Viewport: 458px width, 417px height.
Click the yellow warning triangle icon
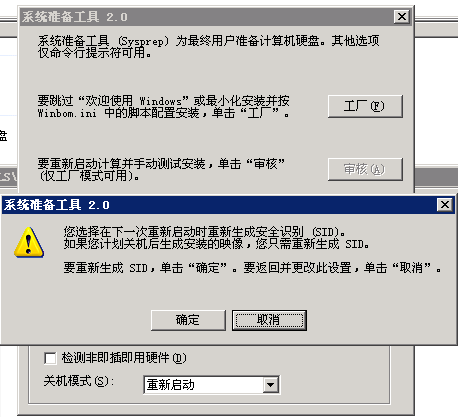coord(29,242)
